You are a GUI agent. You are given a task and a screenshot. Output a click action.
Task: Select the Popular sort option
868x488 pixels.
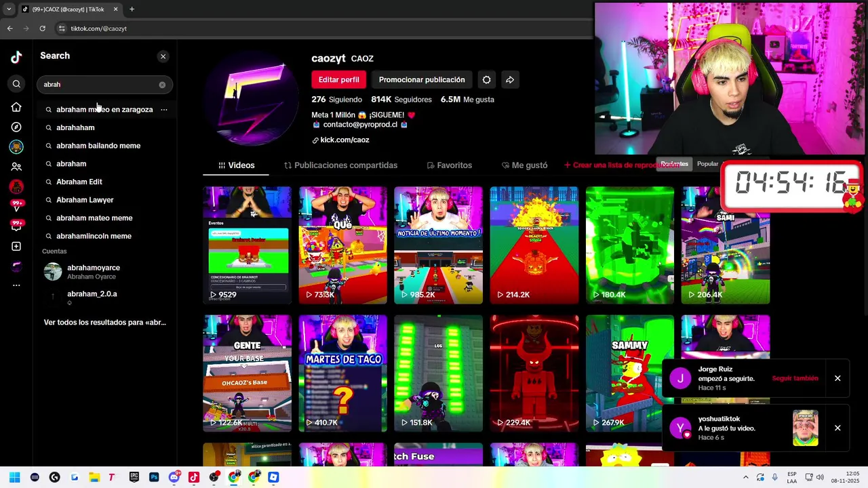(x=707, y=164)
